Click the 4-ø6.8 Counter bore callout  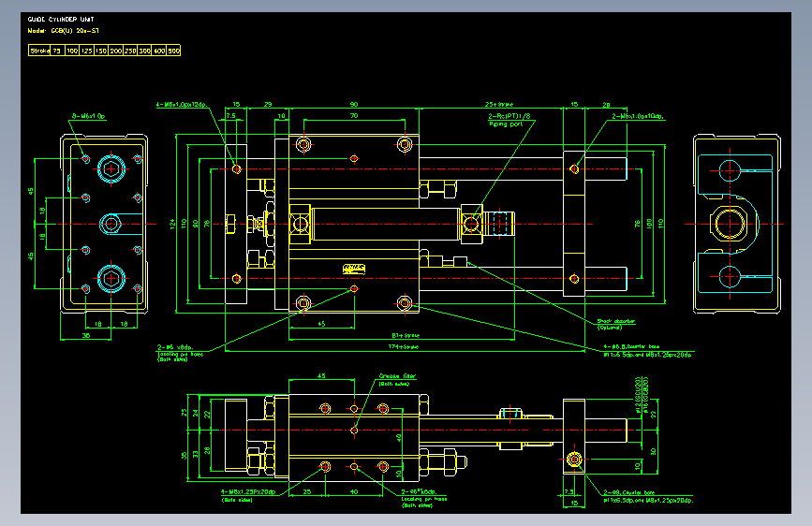631,346
